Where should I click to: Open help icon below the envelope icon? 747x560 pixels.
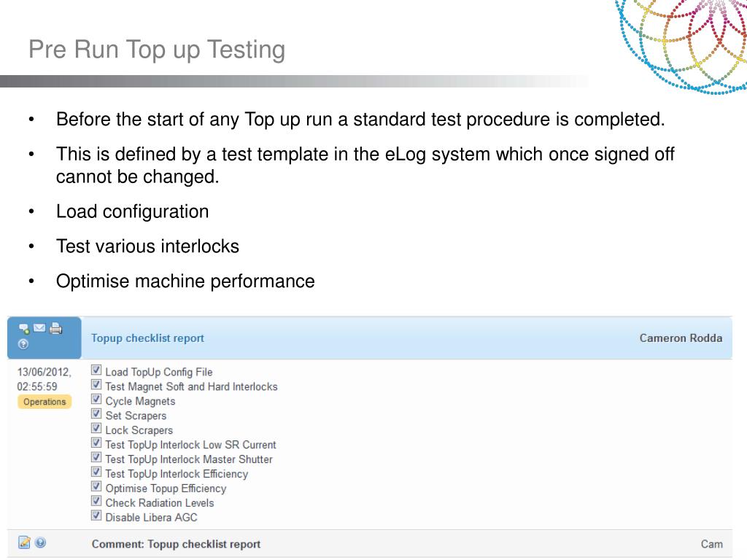click(x=23, y=344)
